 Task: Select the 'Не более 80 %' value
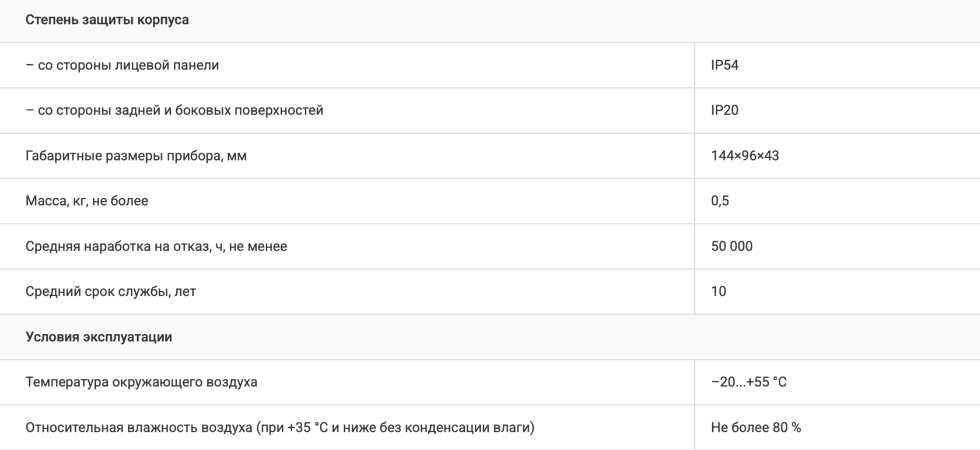pyautogui.click(x=756, y=428)
